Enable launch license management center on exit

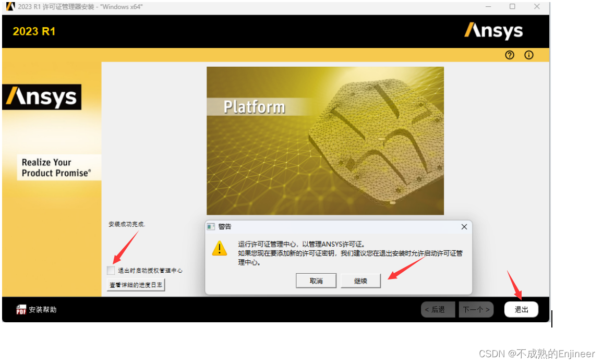(111, 270)
